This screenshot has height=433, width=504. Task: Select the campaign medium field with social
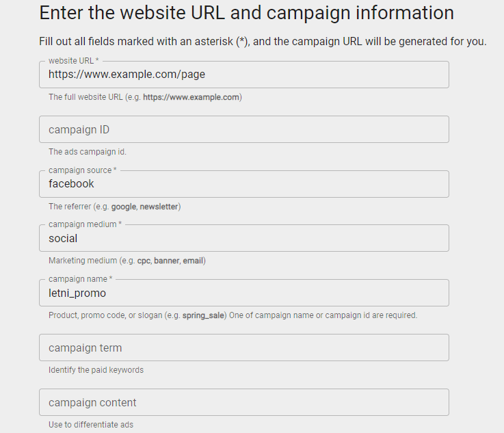(x=243, y=239)
